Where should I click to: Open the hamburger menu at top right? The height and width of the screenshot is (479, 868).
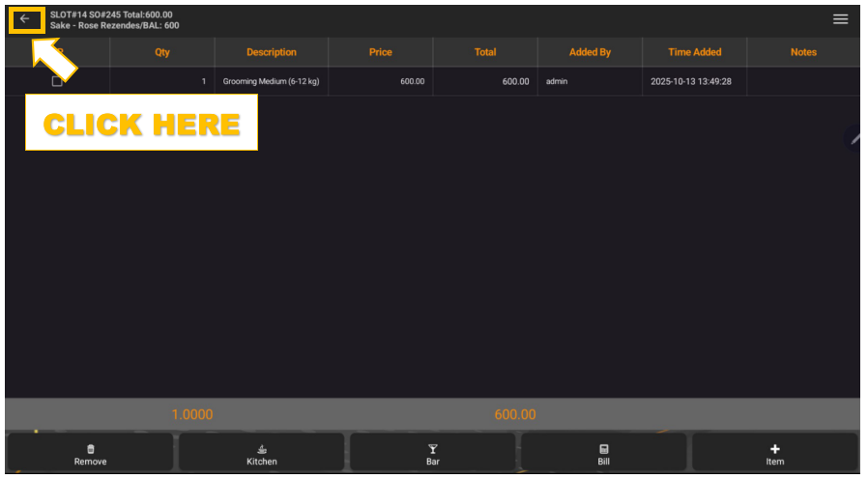pyautogui.click(x=840, y=19)
